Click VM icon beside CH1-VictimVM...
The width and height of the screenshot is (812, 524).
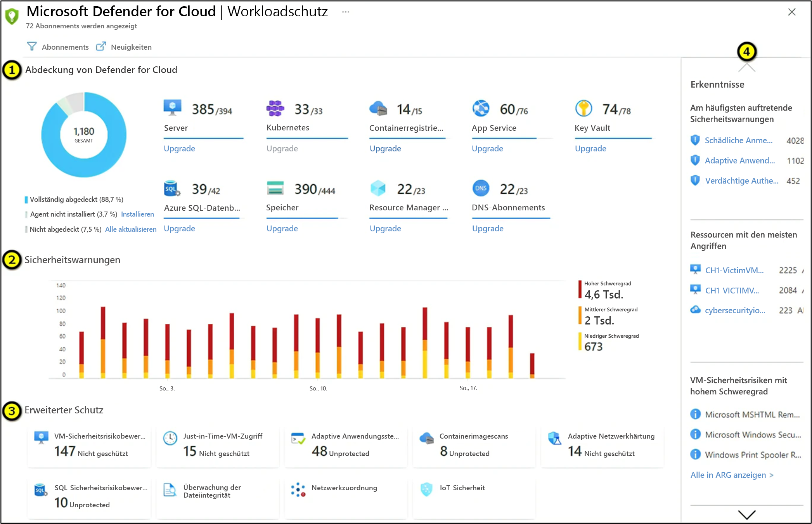pyautogui.click(x=696, y=269)
